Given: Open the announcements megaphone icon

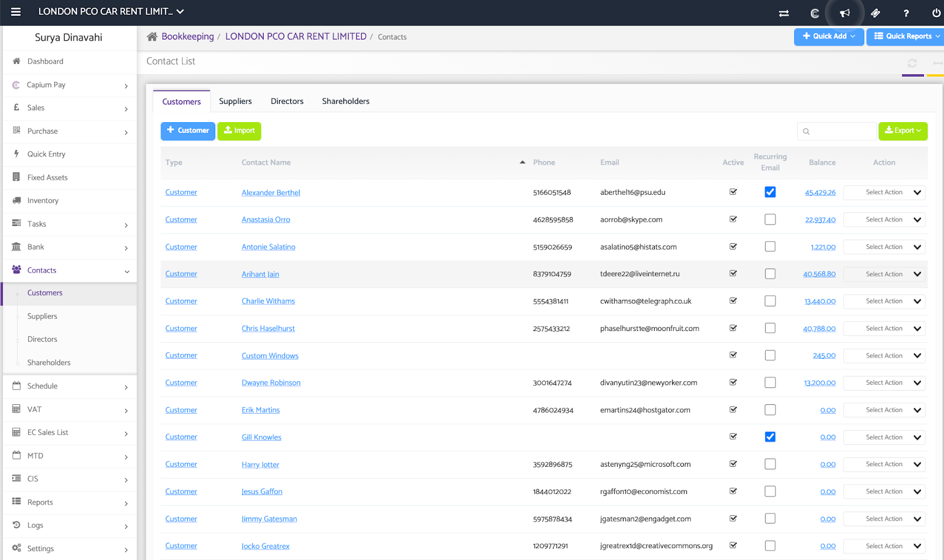Looking at the screenshot, I should point(845,13).
